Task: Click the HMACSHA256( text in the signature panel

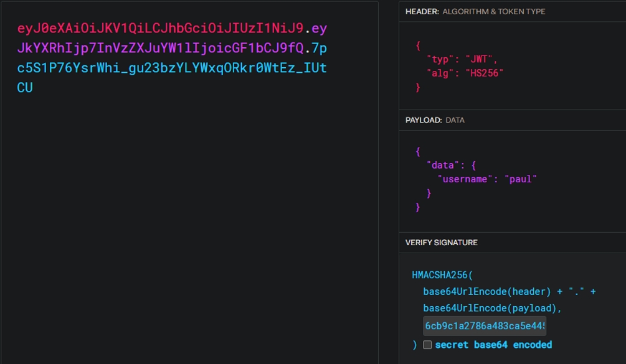Action: (x=442, y=275)
